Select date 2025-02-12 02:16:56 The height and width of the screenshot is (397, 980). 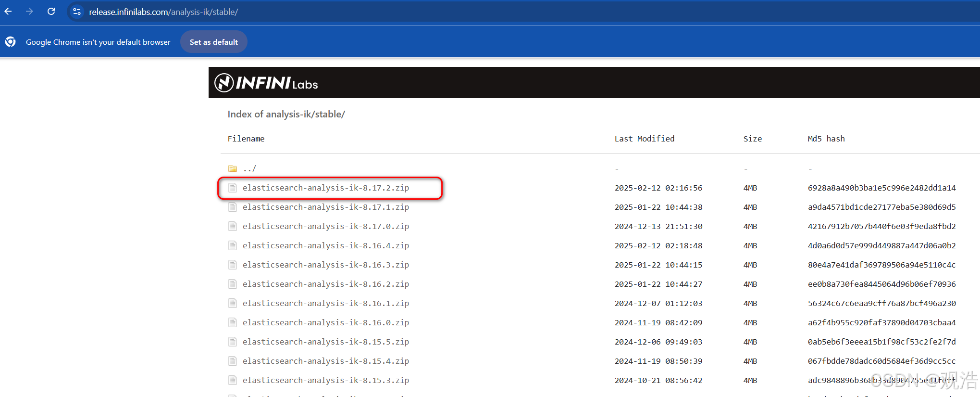tap(658, 188)
